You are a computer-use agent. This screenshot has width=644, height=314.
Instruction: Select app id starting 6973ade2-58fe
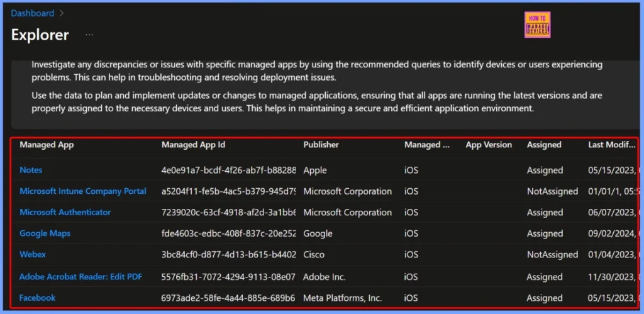[x=228, y=298]
